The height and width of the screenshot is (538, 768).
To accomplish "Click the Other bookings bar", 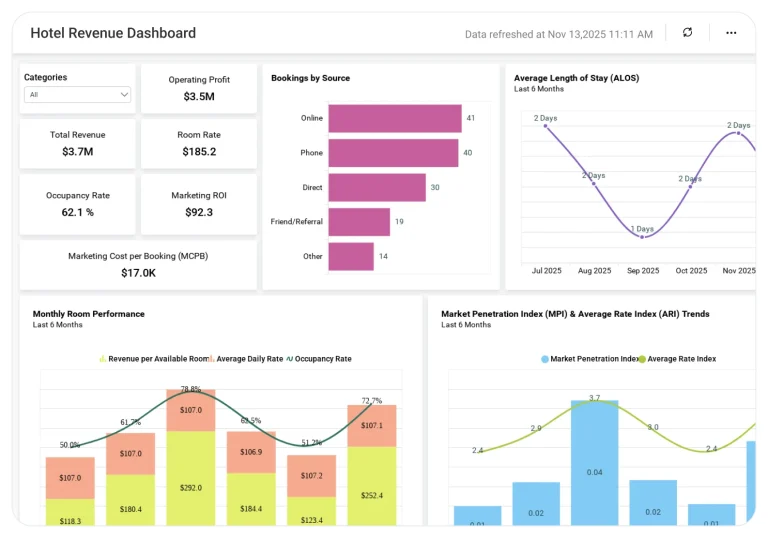I will 351,256.
